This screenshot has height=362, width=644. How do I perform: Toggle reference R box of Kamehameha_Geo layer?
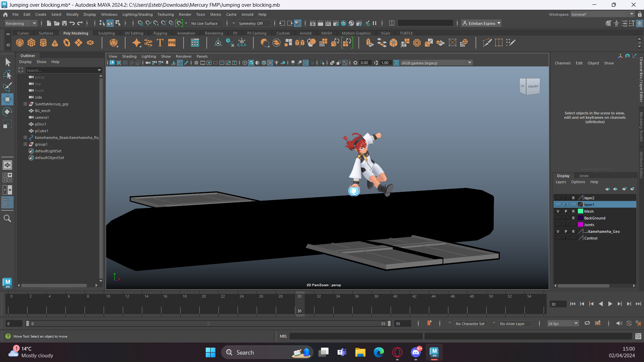pos(574,231)
